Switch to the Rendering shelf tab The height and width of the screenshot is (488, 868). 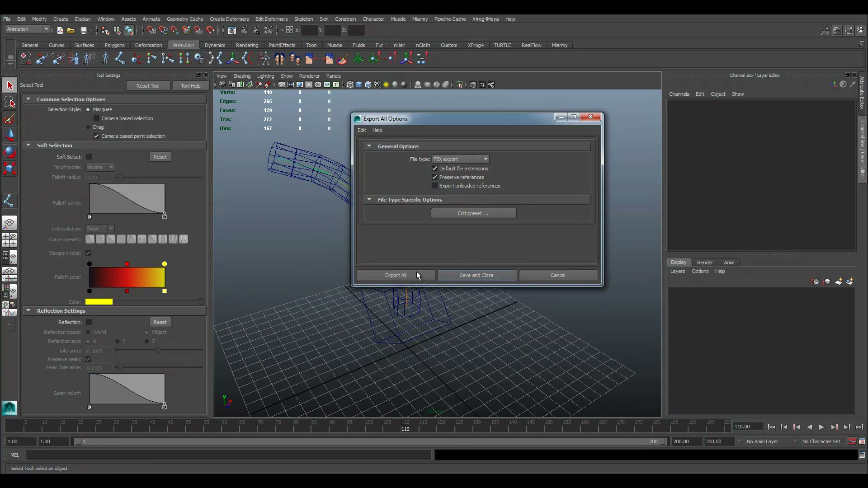click(x=247, y=45)
